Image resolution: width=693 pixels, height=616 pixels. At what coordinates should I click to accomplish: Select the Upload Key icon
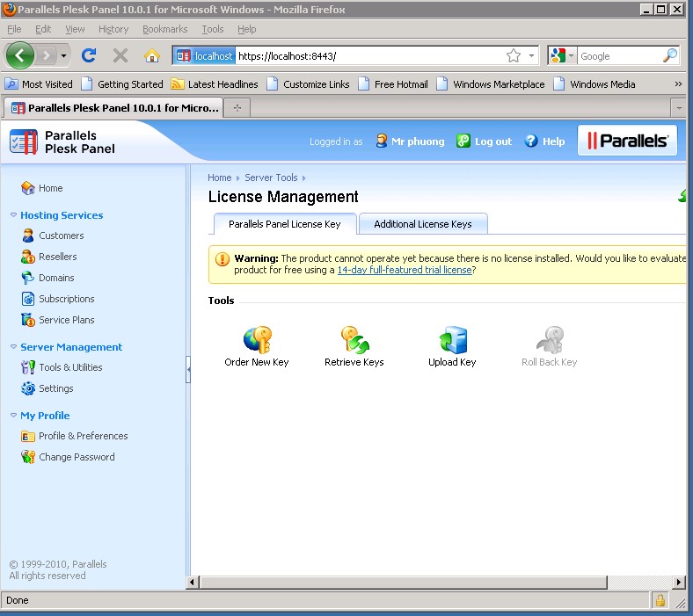pos(452,341)
